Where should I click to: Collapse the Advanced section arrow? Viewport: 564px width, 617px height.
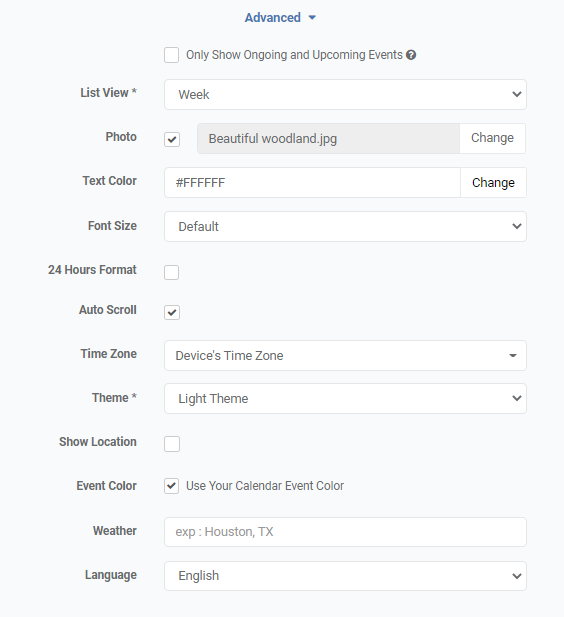point(312,18)
